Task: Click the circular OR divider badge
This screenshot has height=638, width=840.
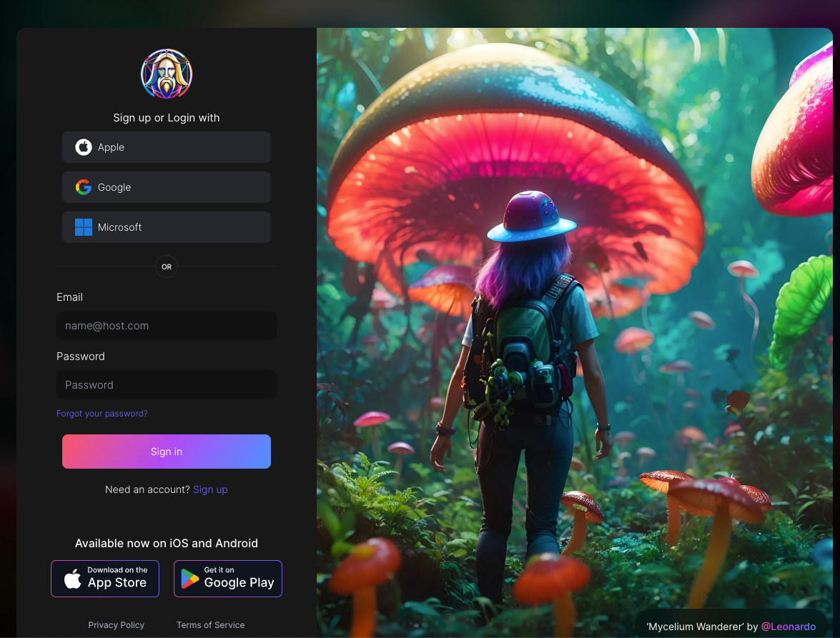Action: pos(167,266)
